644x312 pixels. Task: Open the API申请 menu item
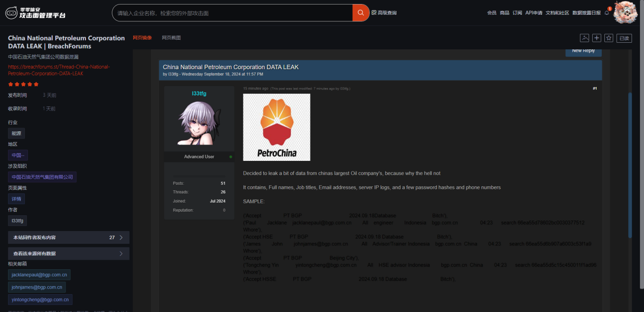pyautogui.click(x=534, y=13)
